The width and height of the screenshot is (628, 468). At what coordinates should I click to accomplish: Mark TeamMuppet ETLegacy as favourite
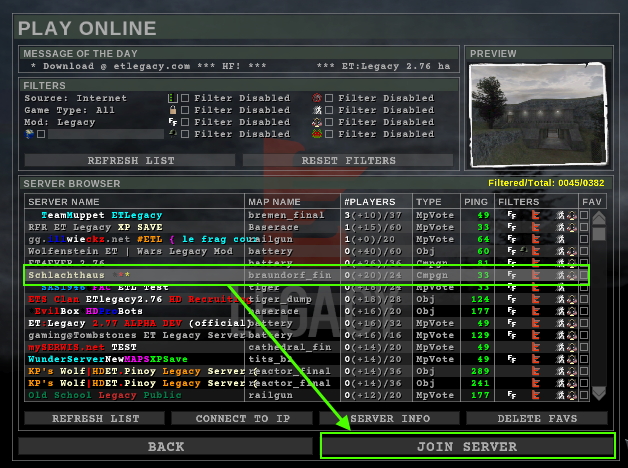pyautogui.click(x=584, y=215)
